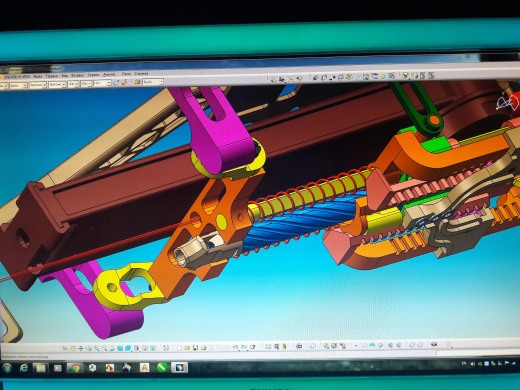
Task: Select the Rotate view tool
Action: tap(89, 348)
